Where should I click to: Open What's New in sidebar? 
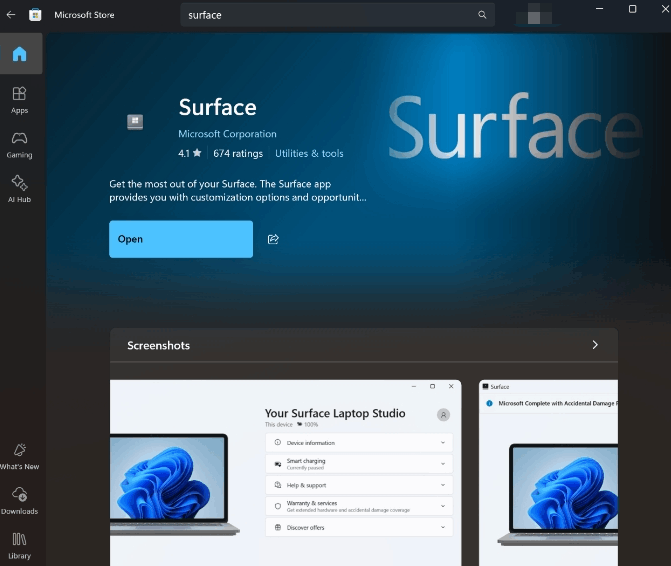click(x=19, y=456)
